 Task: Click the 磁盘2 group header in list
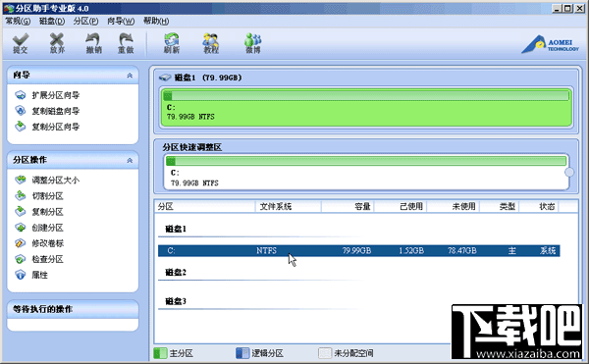(x=176, y=272)
